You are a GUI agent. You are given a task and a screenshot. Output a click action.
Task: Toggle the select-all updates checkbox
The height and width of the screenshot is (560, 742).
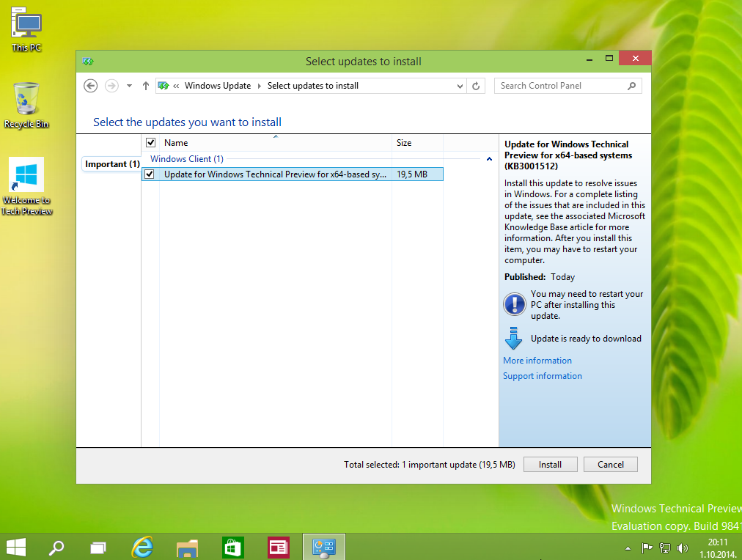pos(151,143)
